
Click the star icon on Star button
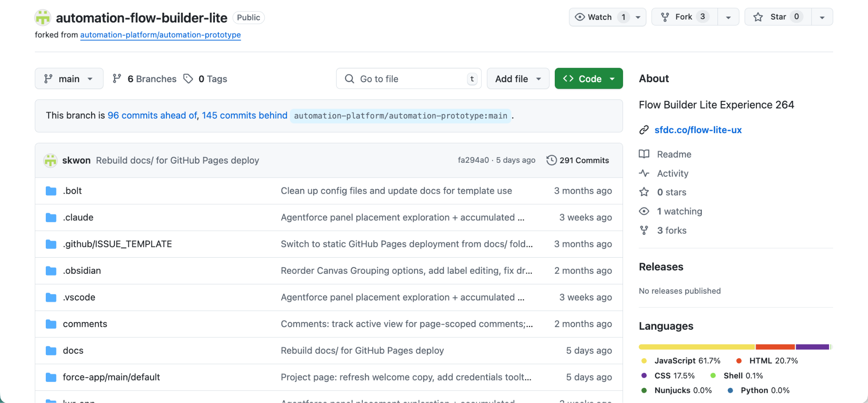coord(758,17)
